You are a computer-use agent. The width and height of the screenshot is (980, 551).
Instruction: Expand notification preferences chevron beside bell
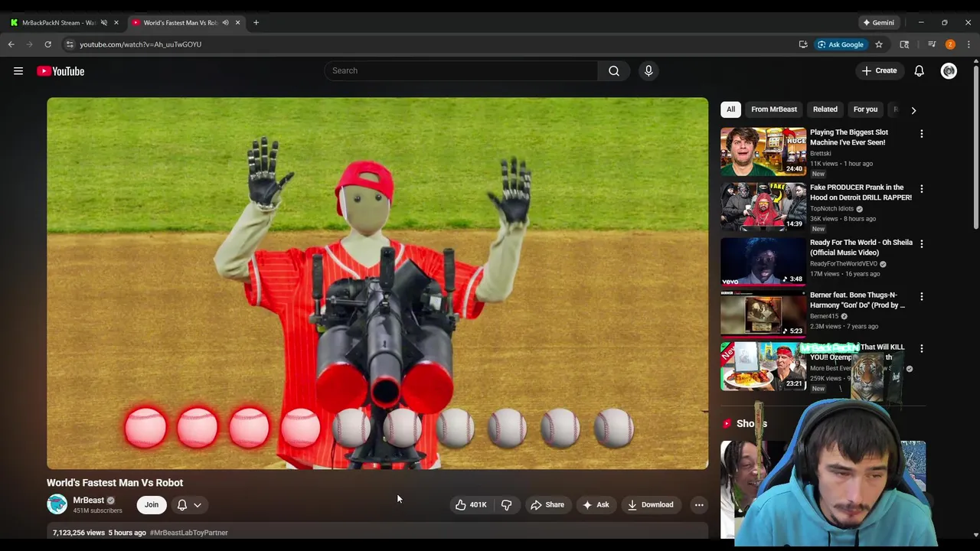click(198, 504)
